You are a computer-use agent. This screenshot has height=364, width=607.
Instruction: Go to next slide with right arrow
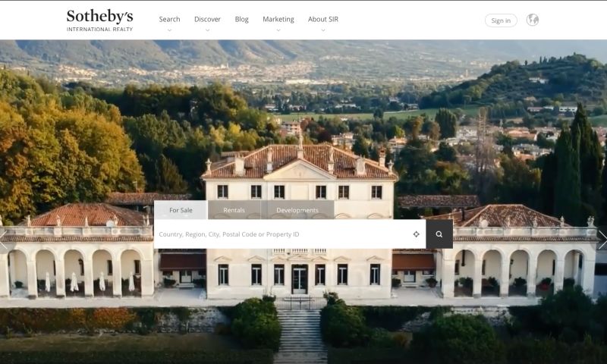[x=602, y=240]
